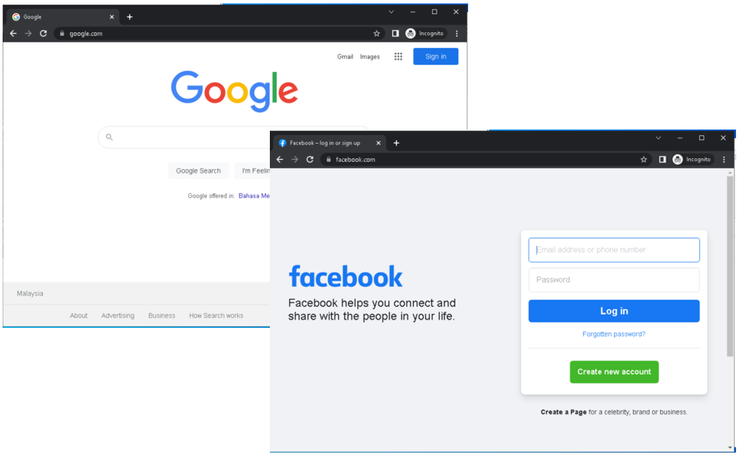
Task: Reload the Google page
Action: [43, 33]
